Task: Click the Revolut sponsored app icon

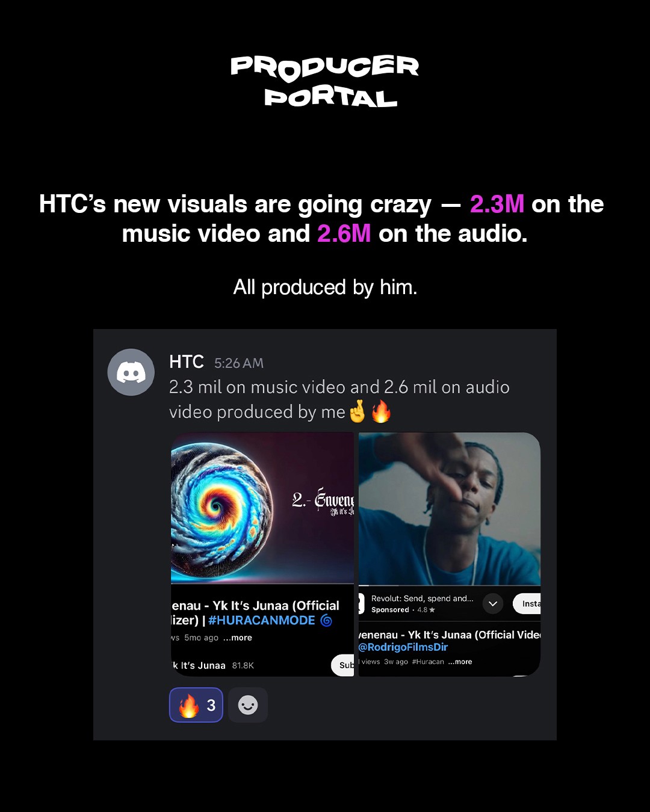Action: pyautogui.click(x=362, y=603)
